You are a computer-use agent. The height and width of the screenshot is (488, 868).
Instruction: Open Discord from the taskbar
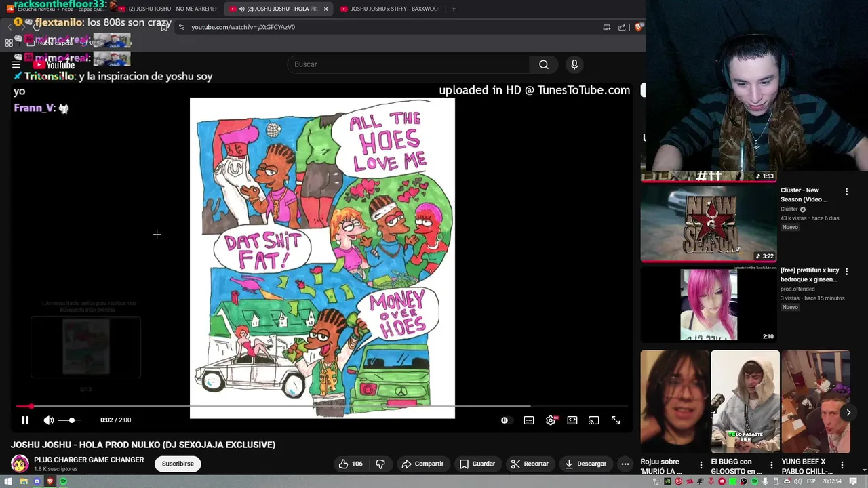(37, 481)
